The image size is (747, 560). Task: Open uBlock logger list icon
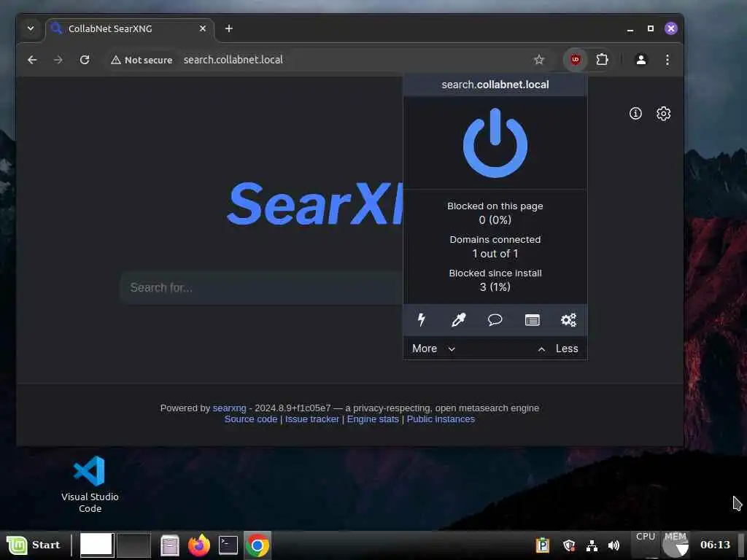532,320
